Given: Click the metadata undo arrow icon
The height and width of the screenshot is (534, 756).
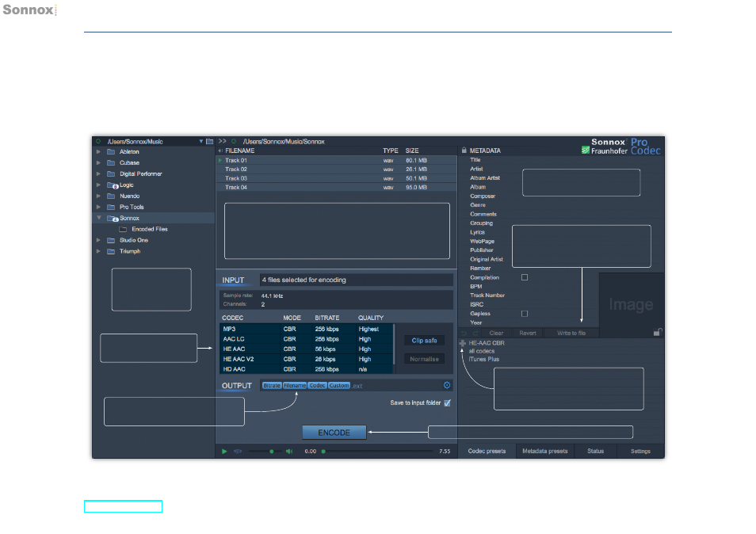Looking at the screenshot, I should point(464,333).
